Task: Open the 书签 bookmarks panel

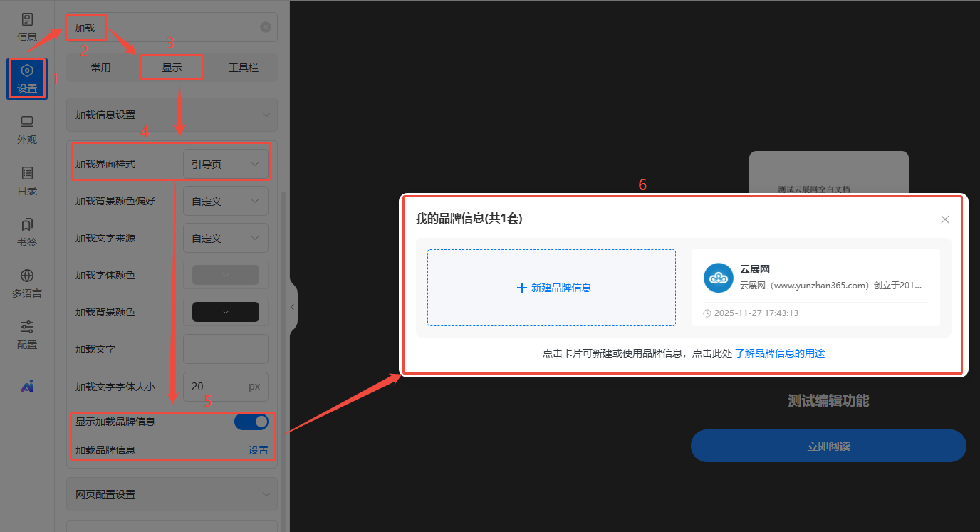Action: (27, 232)
